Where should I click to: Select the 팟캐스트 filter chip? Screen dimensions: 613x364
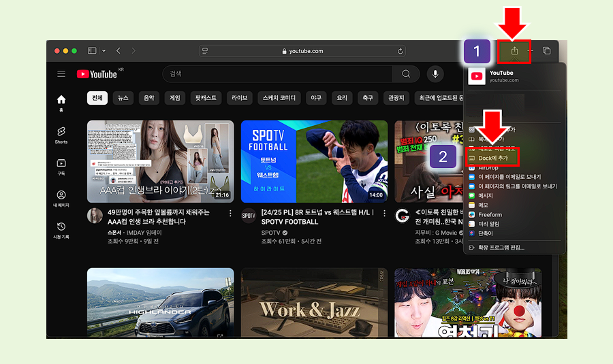[206, 98]
